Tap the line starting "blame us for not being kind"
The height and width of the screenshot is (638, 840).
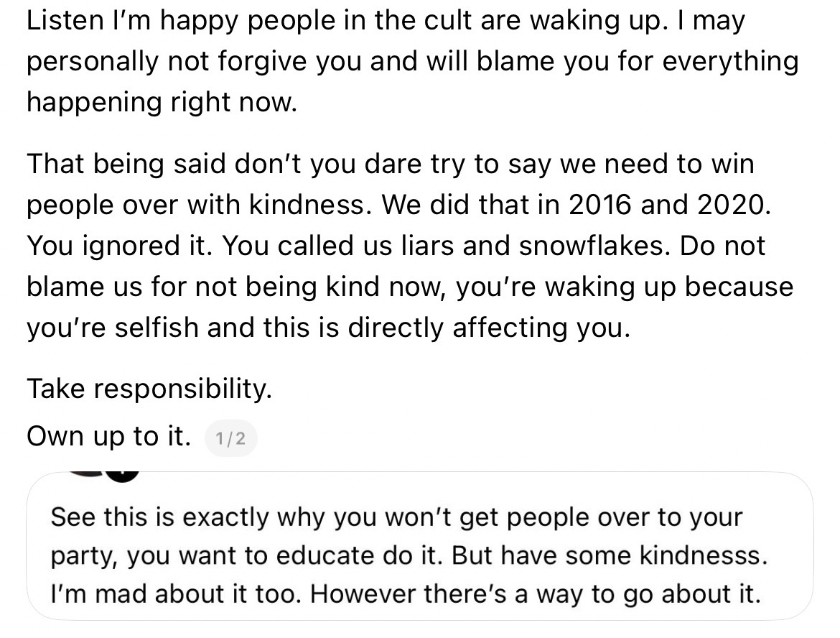[410, 287]
